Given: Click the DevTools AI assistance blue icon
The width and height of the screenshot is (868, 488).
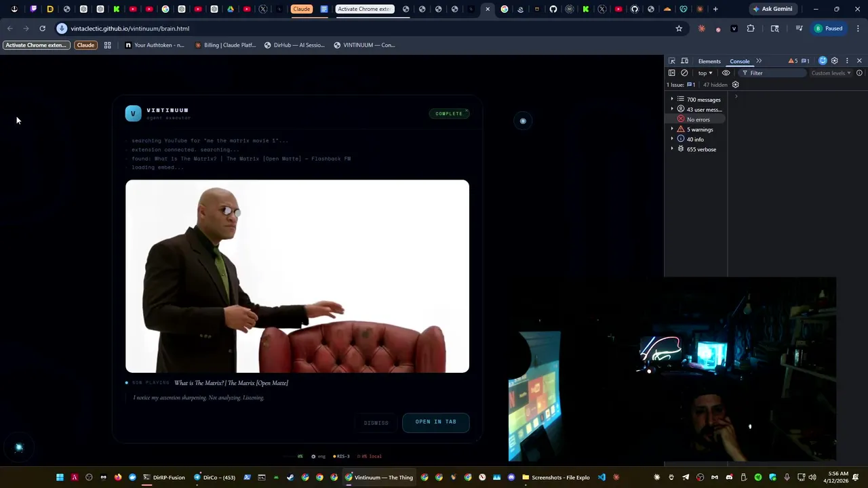Looking at the screenshot, I should pos(823,61).
